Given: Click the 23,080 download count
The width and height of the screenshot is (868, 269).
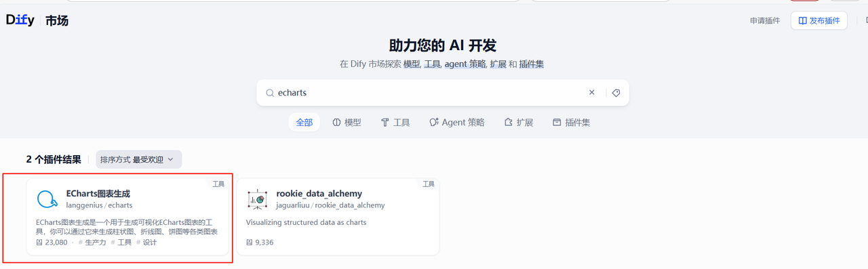Looking at the screenshot, I should (x=56, y=243).
